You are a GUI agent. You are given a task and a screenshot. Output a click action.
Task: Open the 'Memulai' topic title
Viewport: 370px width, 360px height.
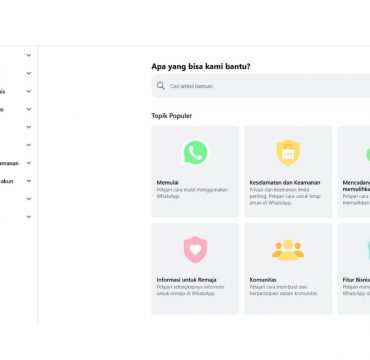coord(168,183)
